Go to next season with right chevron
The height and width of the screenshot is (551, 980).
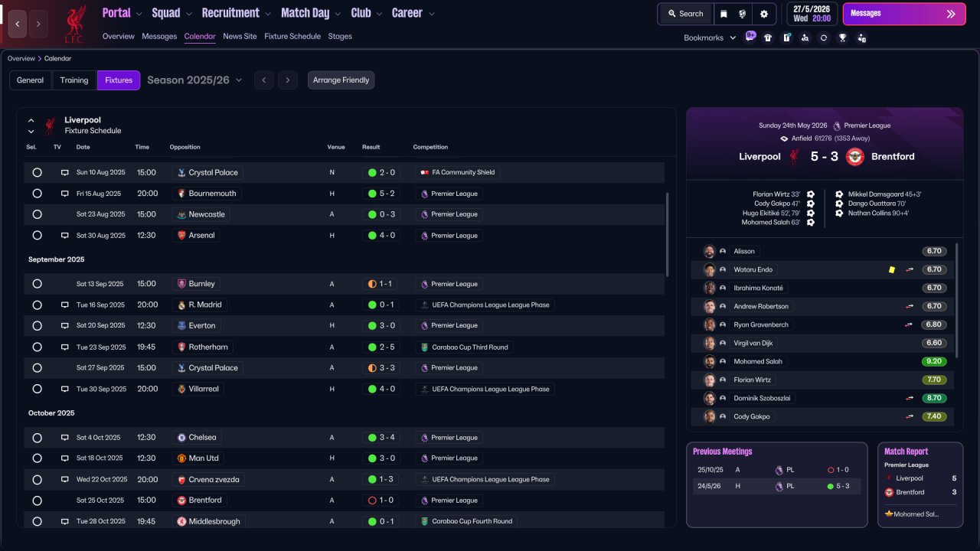288,80
